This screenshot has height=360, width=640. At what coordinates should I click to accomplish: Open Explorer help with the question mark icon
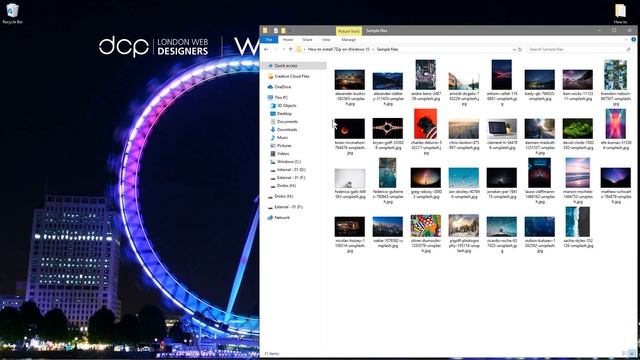tap(633, 40)
